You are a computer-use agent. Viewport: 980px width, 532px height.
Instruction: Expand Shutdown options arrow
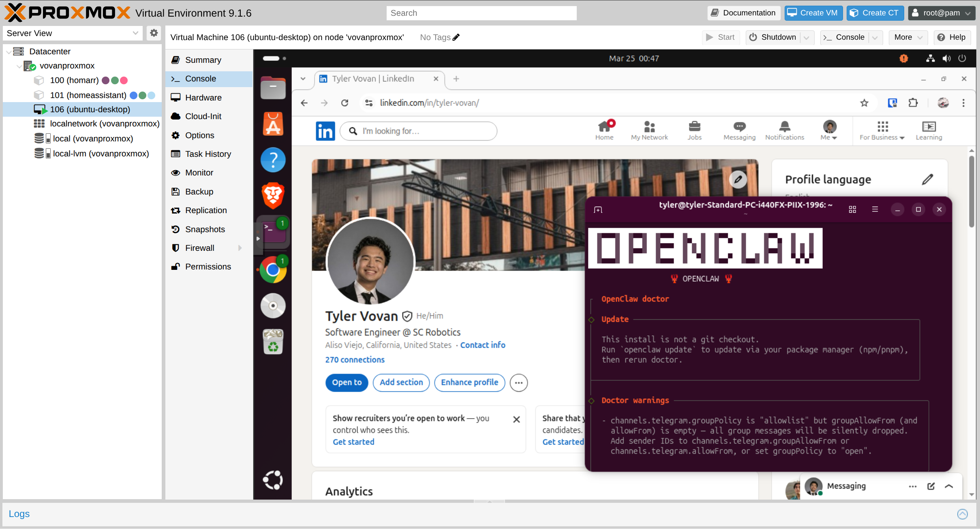(x=807, y=37)
